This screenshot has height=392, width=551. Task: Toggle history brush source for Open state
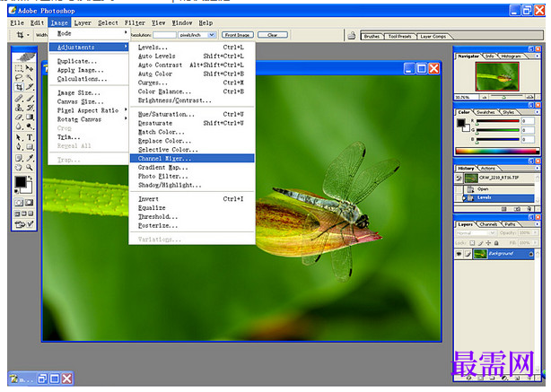click(459, 189)
